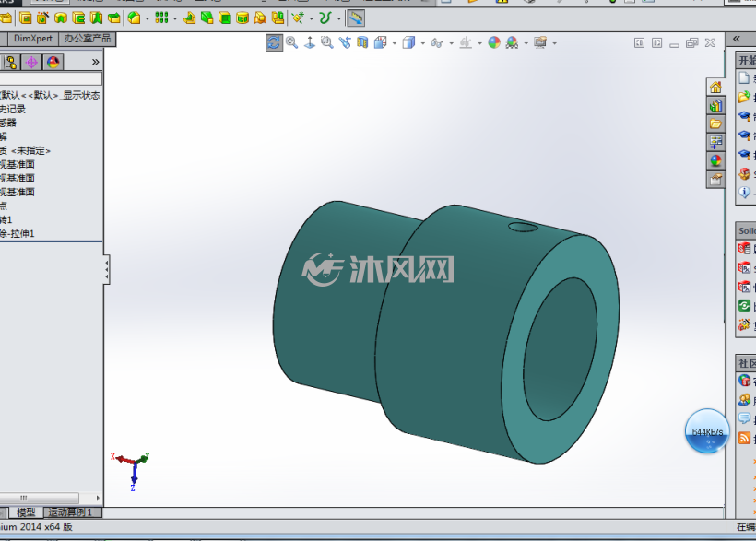Open the home icon in the task pane
The width and height of the screenshot is (756, 541).
pyautogui.click(x=715, y=88)
